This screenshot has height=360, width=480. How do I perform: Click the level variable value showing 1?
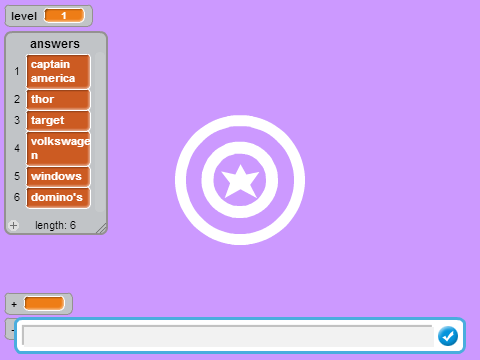[64, 16]
